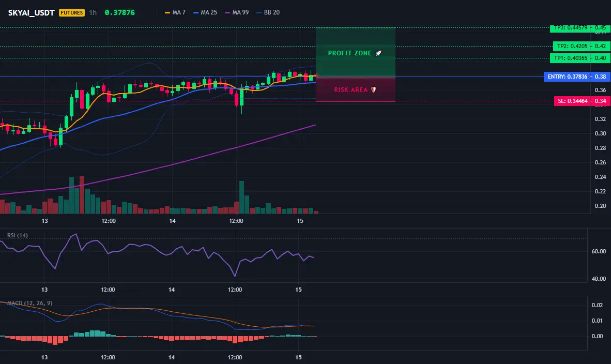Click the BB 20 legend entry

click(268, 12)
